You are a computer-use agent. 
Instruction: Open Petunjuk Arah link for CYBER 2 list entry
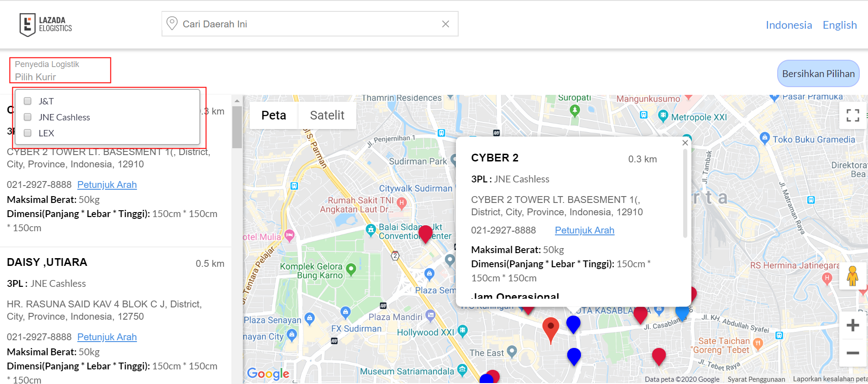tap(107, 185)
